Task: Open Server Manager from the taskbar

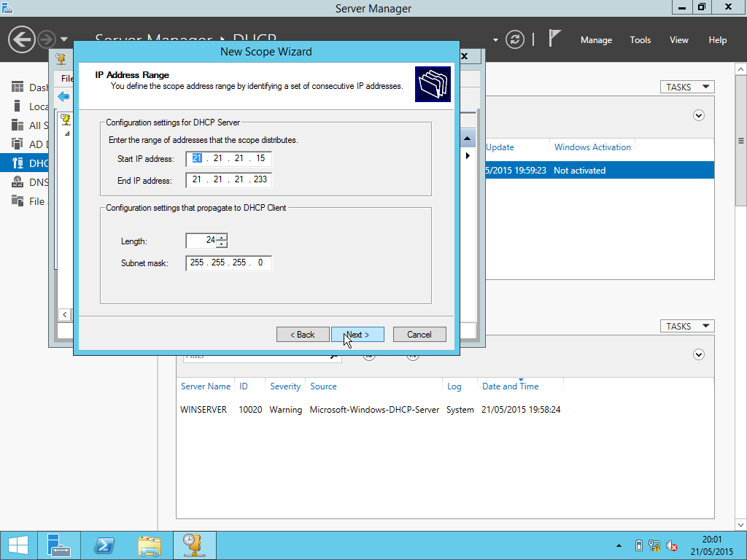Action: tap(59, 545)
